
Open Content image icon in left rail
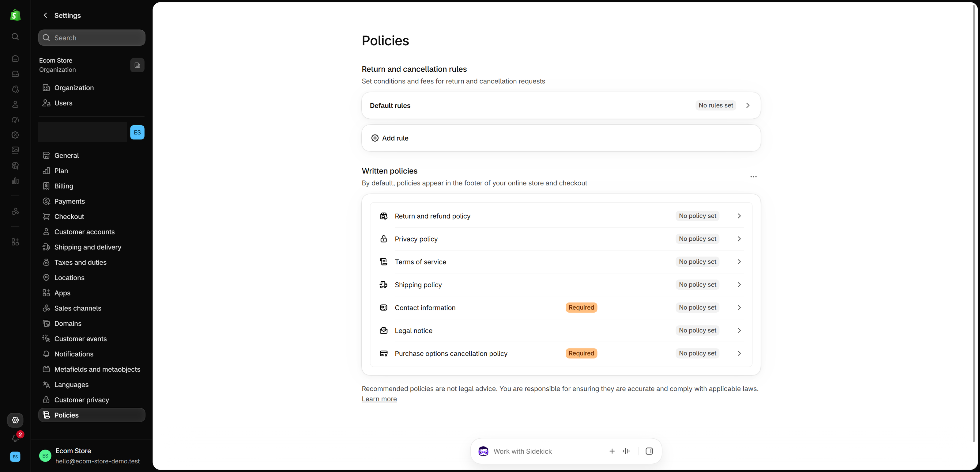[x=15, y=150]
